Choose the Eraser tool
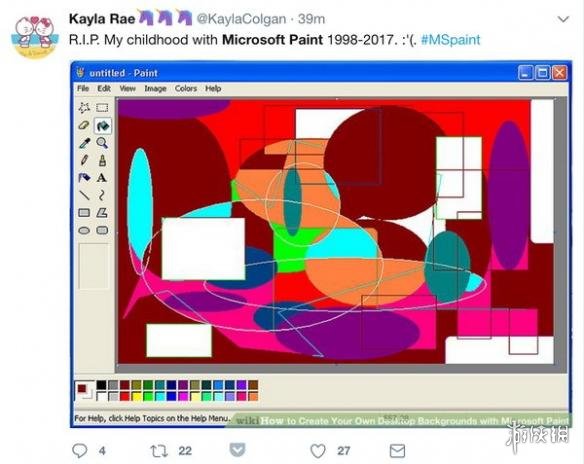Viewport: 584px width, 464px height. point(84,125)
